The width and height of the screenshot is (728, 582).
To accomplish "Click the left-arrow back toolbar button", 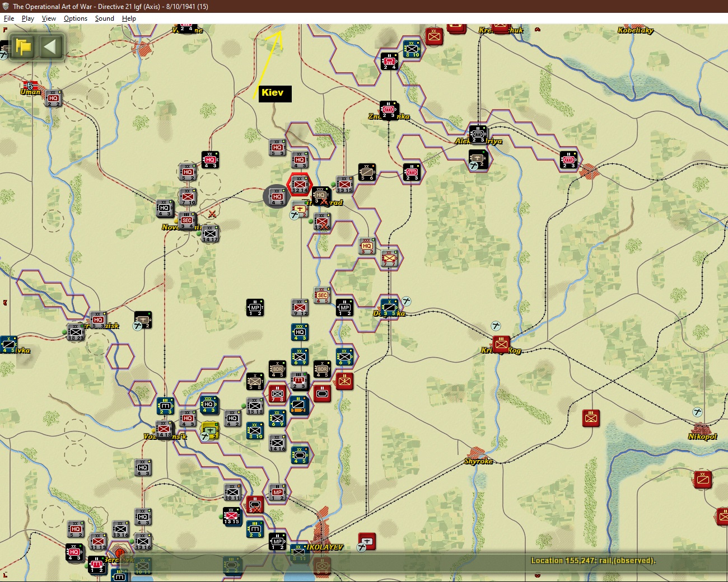I will (50, 46).
